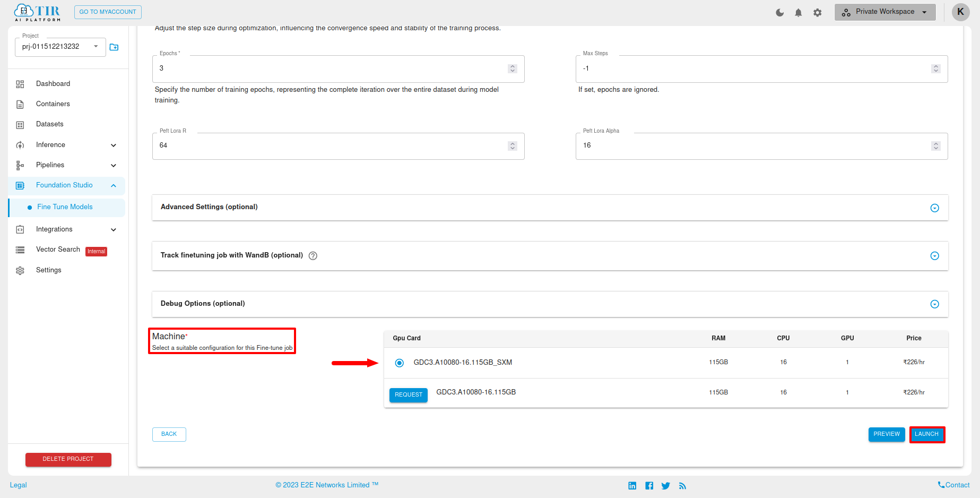Open Twitter footer icon
The image size is (980, 498).
[666, 486]
